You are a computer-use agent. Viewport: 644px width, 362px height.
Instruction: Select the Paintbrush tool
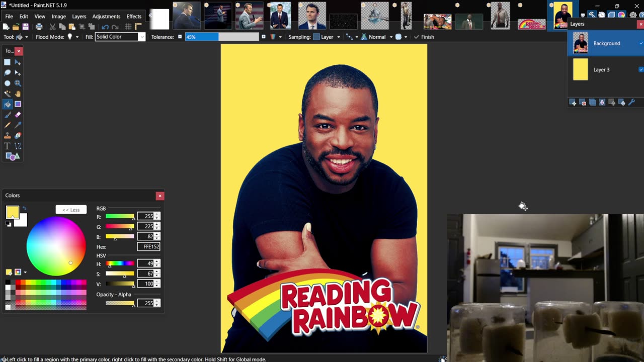(7, 115)
